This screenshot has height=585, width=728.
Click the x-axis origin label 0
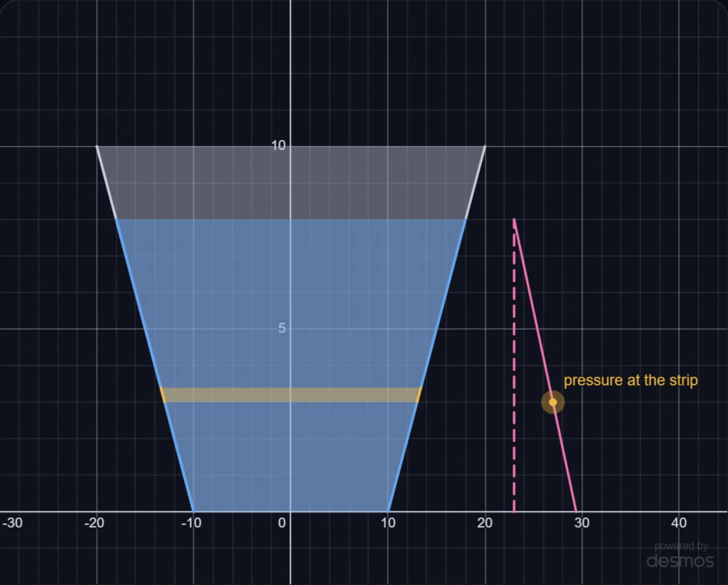[x=282, y=523]
